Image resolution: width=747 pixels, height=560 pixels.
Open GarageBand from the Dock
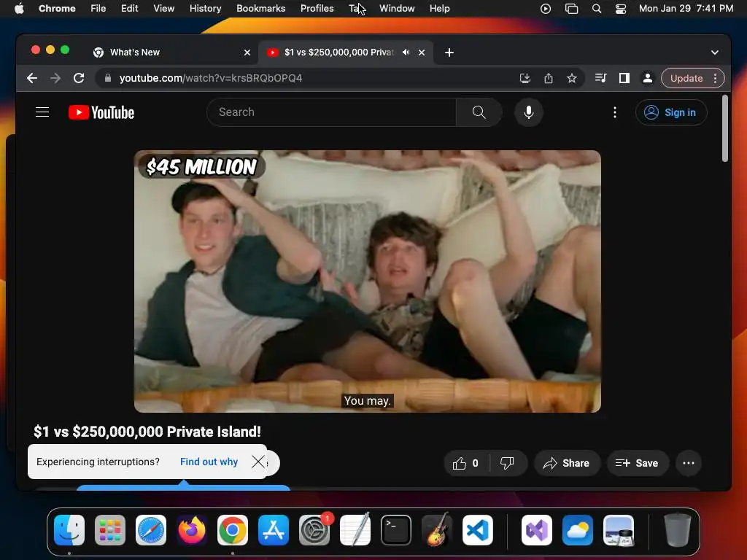point(437,530)
